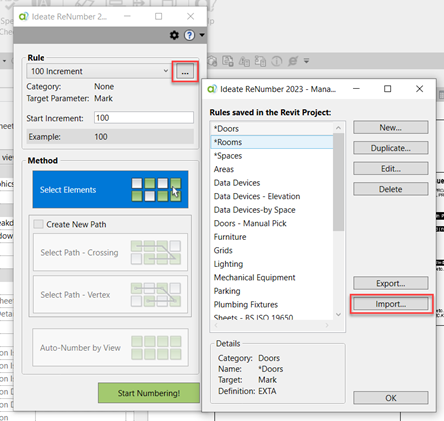Close the Manage Rules dialog
Image resolution: width=444 pixels, height=421 pixels.
click(419, 89)
